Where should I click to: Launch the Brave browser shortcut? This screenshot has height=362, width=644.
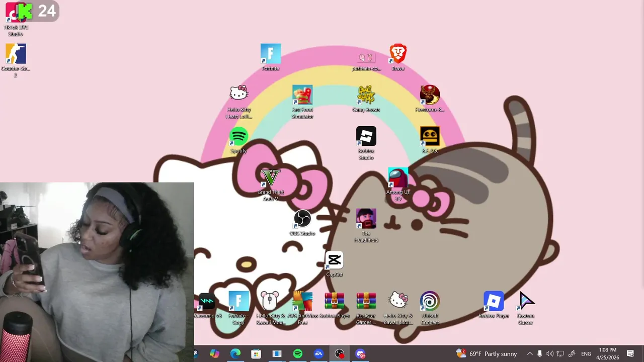point(398,57)
